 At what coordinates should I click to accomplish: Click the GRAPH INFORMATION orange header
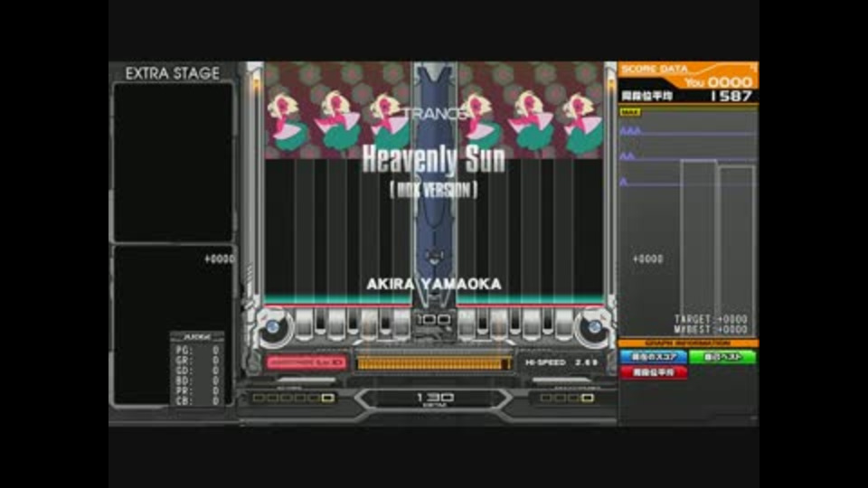(x=688, y=343)
